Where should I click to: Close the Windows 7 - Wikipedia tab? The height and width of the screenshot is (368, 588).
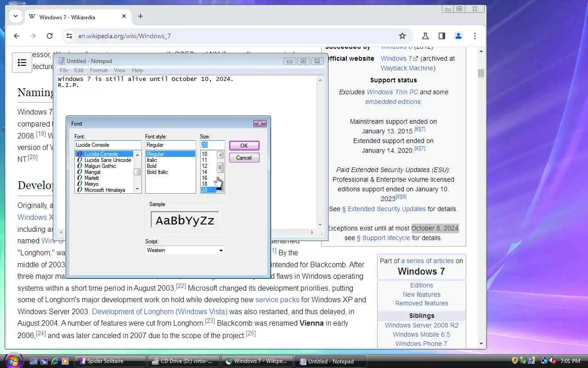pyautogui.click(x=124, y=16)
